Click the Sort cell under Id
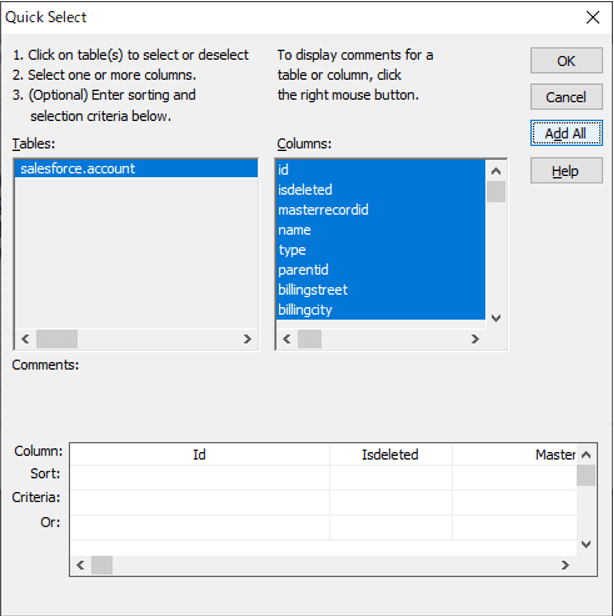614x616 pixels. coord(199,477)
